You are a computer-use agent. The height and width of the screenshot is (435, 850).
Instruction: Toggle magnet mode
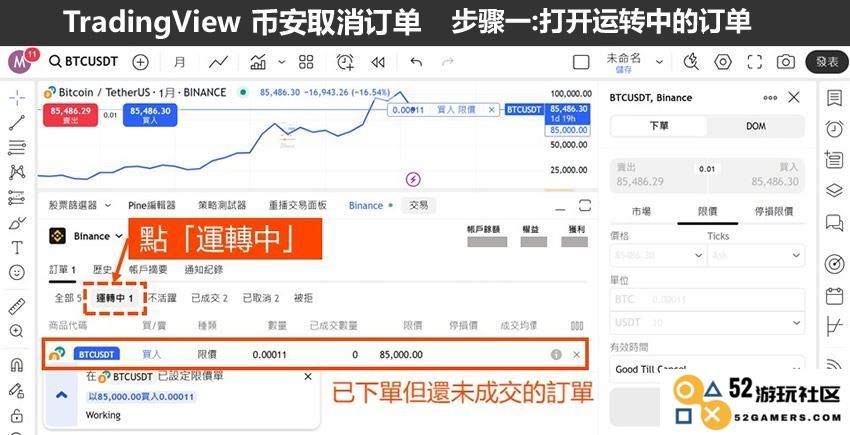(17, 365)
